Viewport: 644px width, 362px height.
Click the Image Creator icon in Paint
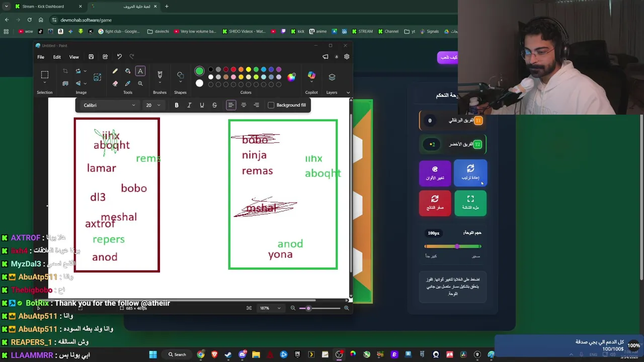click(97, 77)
